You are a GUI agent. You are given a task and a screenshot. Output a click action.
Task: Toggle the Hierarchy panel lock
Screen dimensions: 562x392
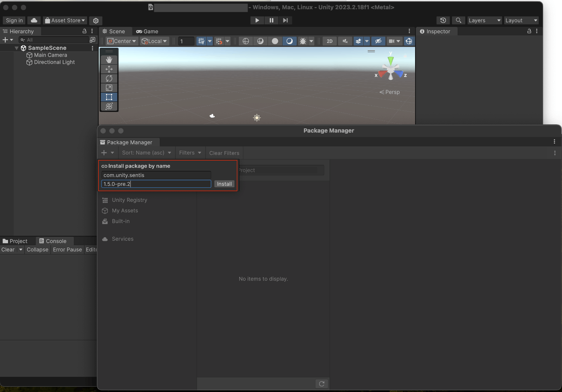(84, 31)
